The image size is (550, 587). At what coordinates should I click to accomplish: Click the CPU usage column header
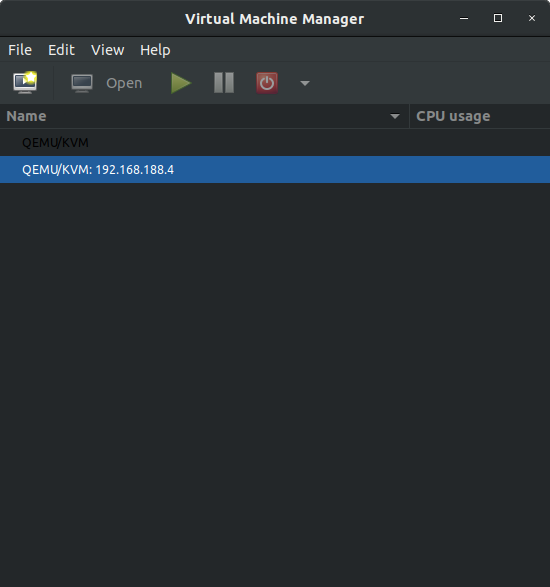pos(480,116)
